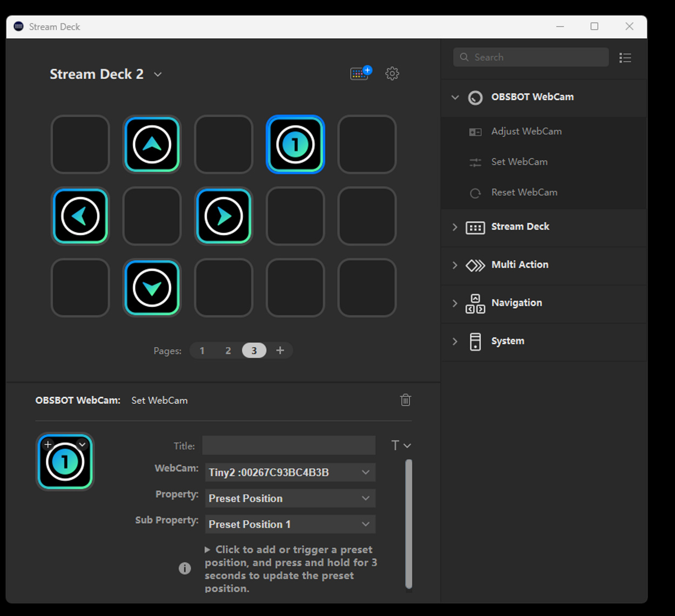
Task: Delete the Set WebCam key action
Action: coord(406,400)
